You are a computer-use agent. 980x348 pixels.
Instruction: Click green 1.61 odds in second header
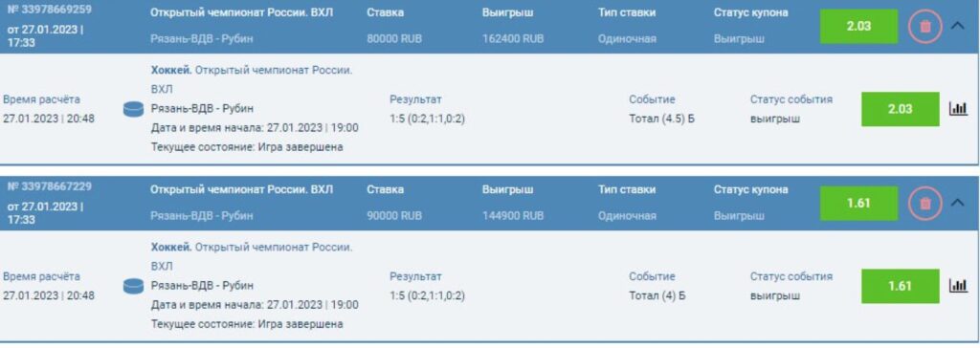click(858, 203)
